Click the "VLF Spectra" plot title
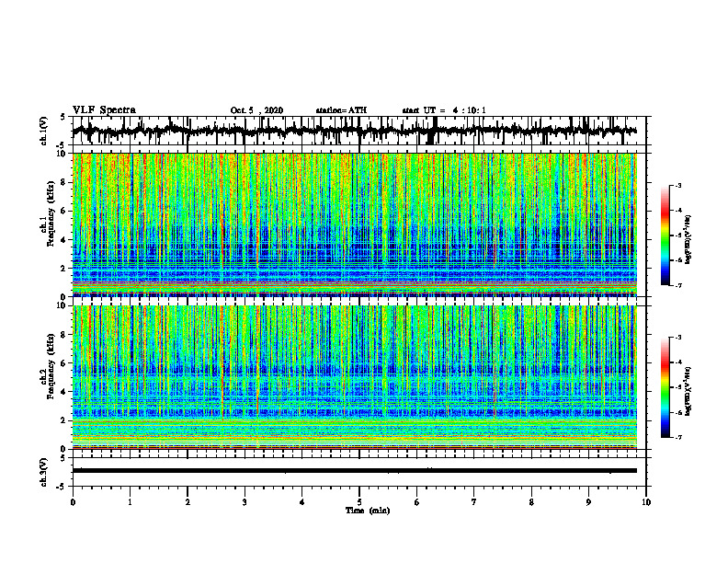728x563 pixels. coord(104,110)
